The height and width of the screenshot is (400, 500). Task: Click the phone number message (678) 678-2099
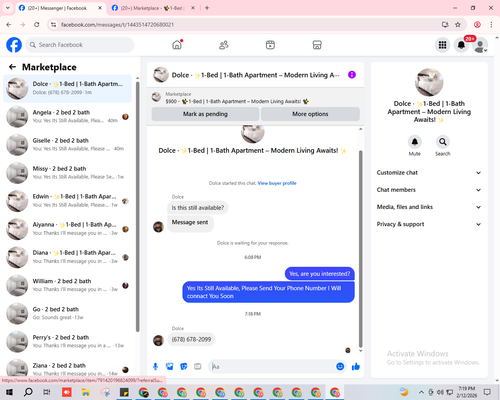[x=191, y=339]
